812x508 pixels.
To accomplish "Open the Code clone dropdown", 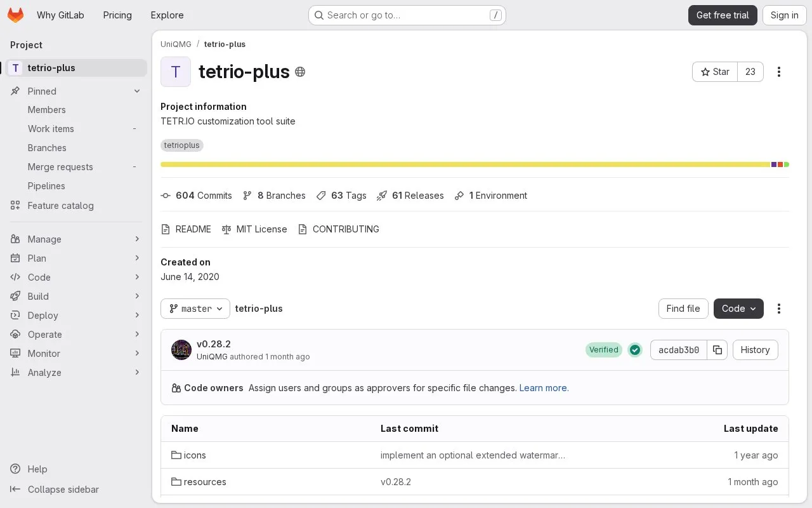I will pyautogui.click(x=738, y=309).
